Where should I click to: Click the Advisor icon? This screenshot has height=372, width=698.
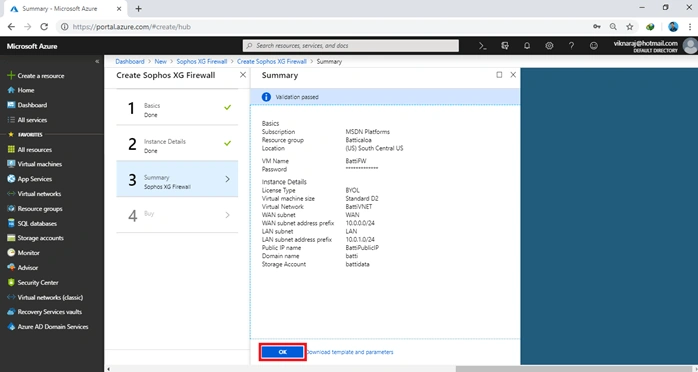(x=11, y=267)
